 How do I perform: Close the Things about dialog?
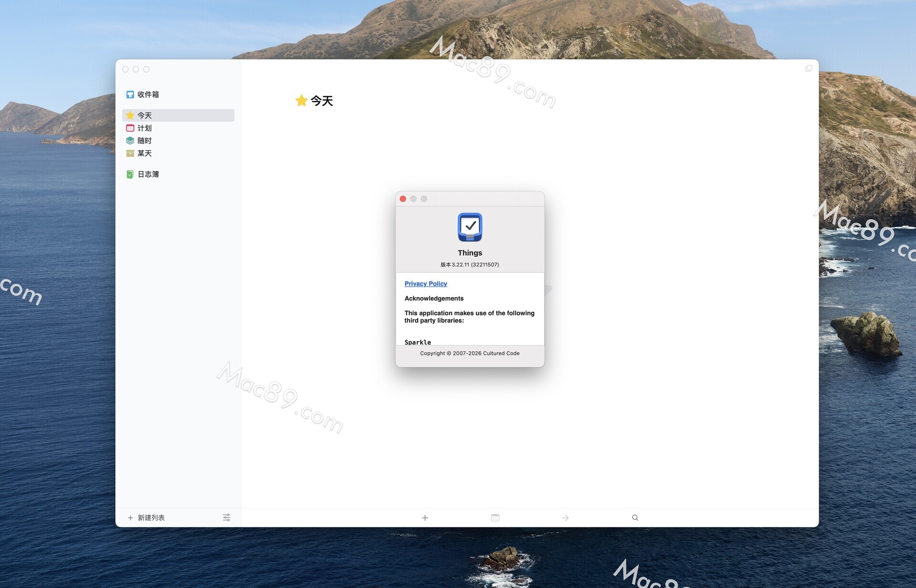point(403,199)
